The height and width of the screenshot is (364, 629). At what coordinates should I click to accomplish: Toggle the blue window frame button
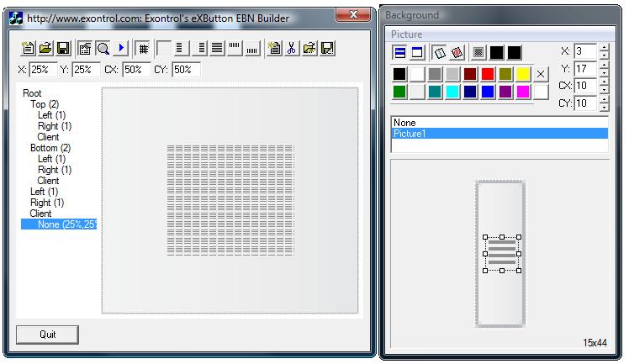click(417, 53)
